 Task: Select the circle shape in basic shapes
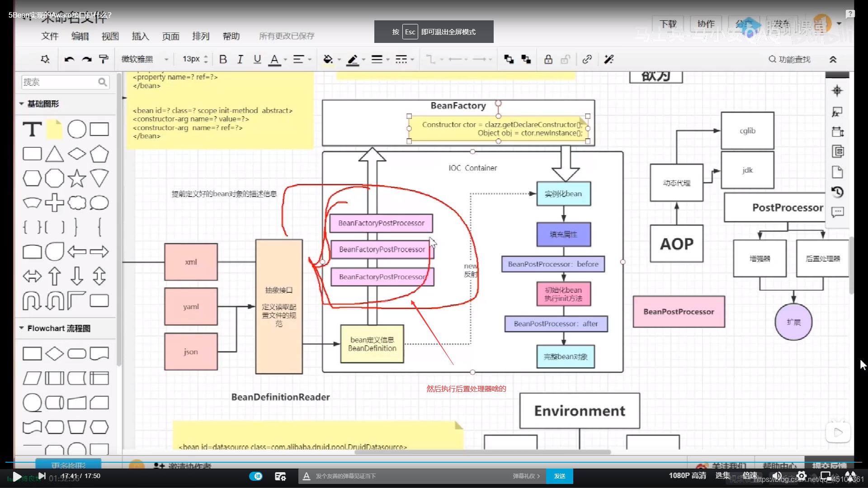click(x=77, y=129)
